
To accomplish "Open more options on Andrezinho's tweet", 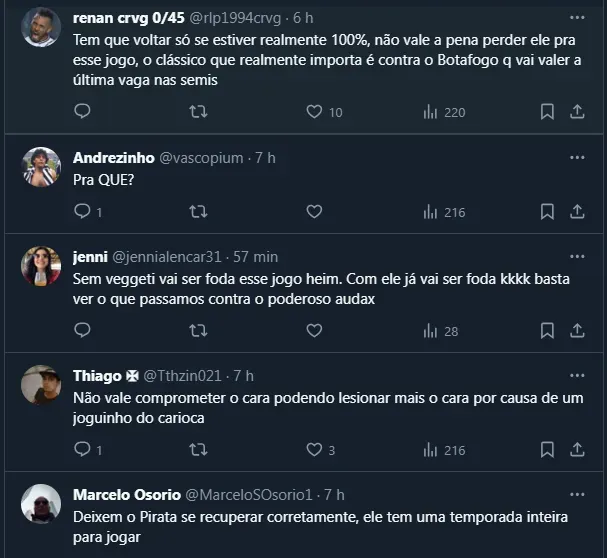I will [577, 157].
